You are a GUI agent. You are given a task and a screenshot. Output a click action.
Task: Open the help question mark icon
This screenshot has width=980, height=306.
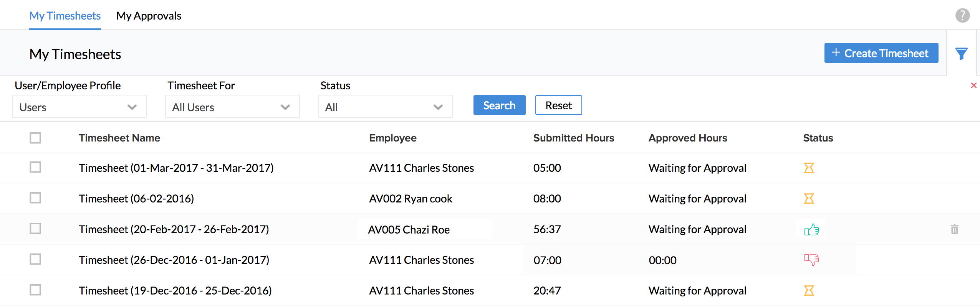(x=962, y=16)
